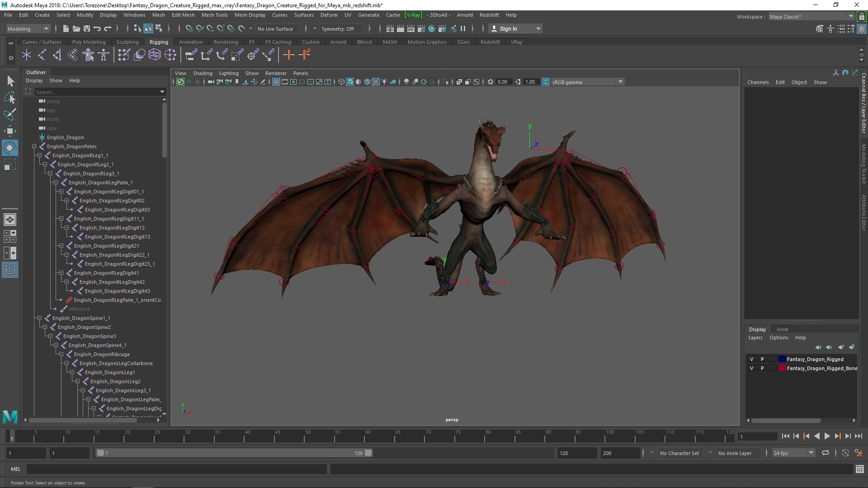This screenshot has height=488, width=868.
Task: Collapse the English_DragonPelvis tree node
Action: click(34, 146)
